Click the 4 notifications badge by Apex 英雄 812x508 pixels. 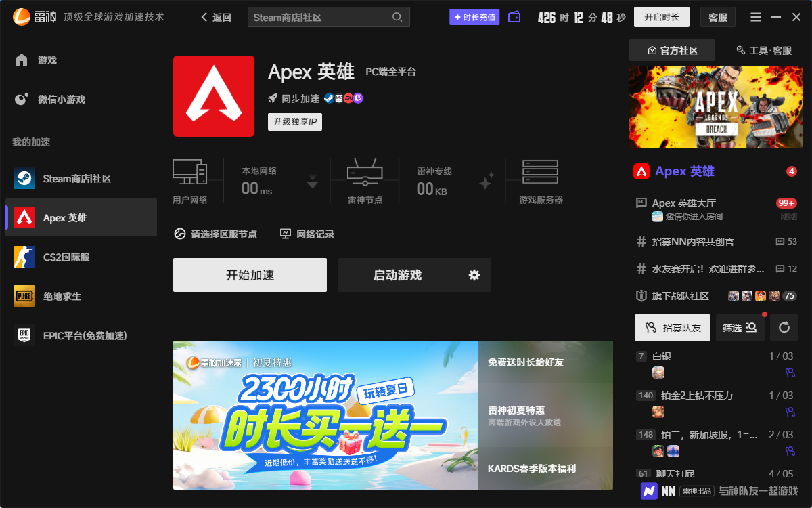(791, 171)
